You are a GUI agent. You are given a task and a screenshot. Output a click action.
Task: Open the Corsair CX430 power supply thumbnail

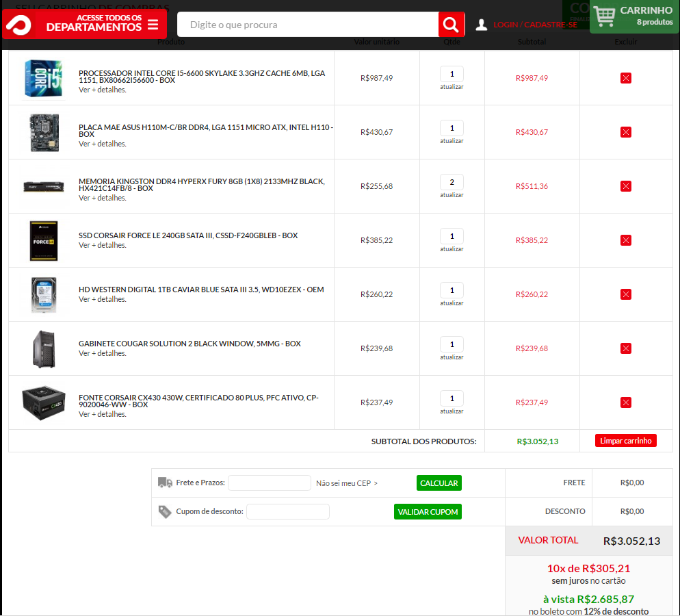tap(43, 402)
